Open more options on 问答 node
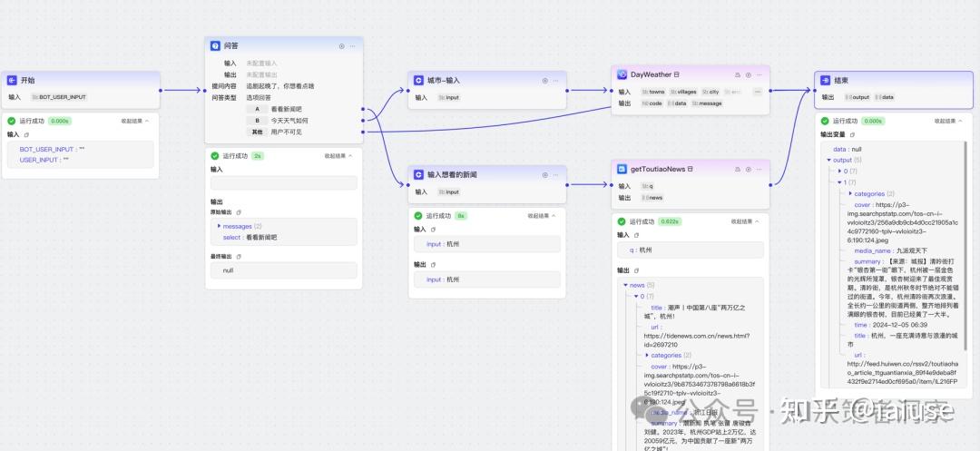Viewport: 980px width, 451px height. coord(352,46)
